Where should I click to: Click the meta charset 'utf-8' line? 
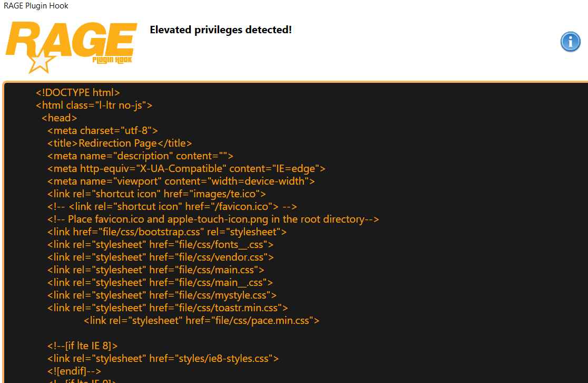[x=103, y=131]
